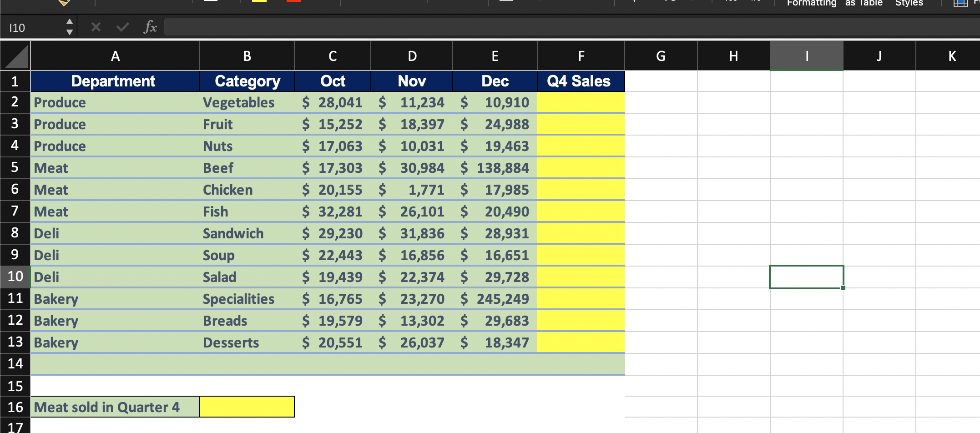Select the Salad cell
Screen dimensions: 980x433
pyautogui.click(x=247, y=277)
